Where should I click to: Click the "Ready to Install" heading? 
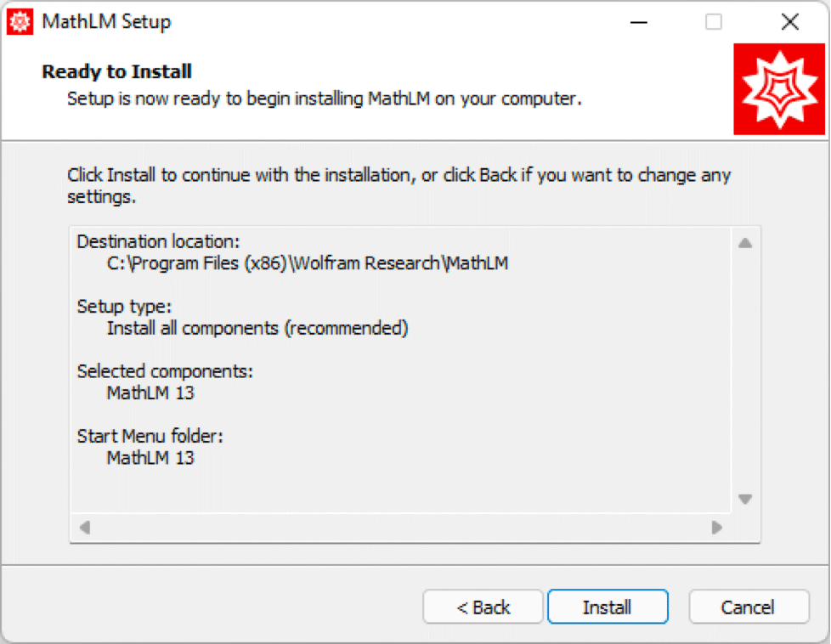click(117, 72)
